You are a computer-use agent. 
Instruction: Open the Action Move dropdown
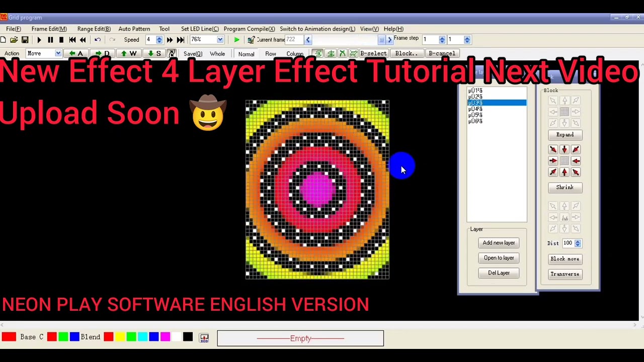pos(58,53)
